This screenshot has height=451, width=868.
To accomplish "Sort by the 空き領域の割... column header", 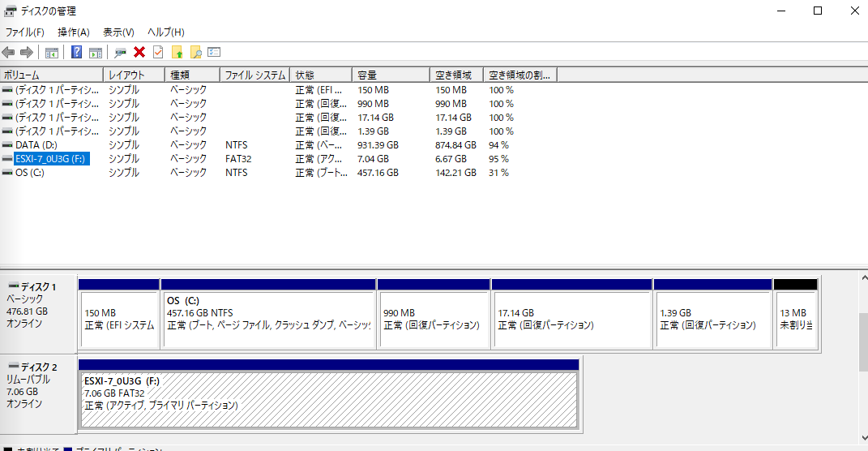I will click(520, 75).
